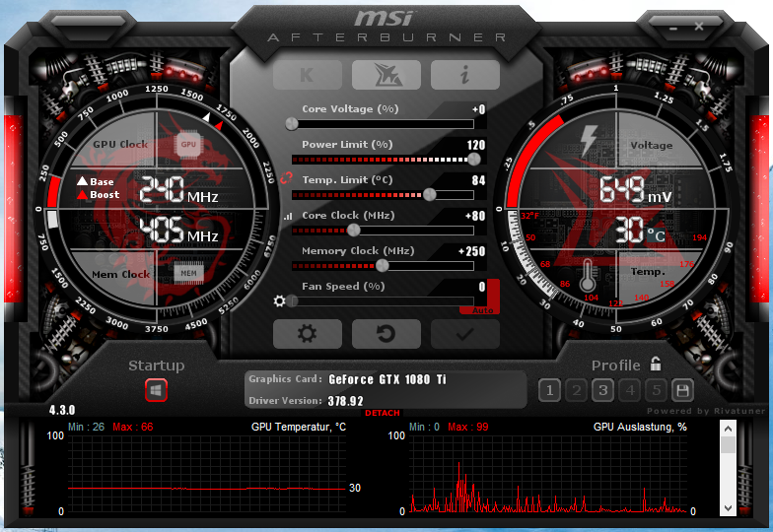Select profile slot 2
Image resolution: width=773 pixels, height=532 pixels.
click(x=576, y=390)
